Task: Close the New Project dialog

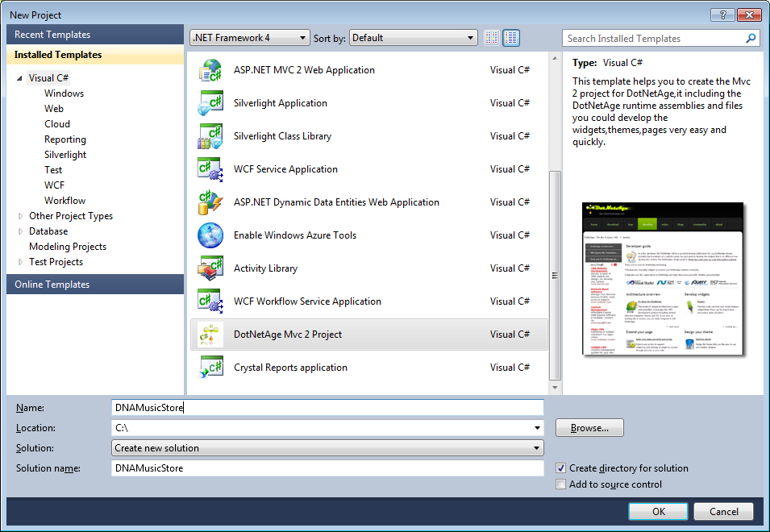Action: click(749, 15)
